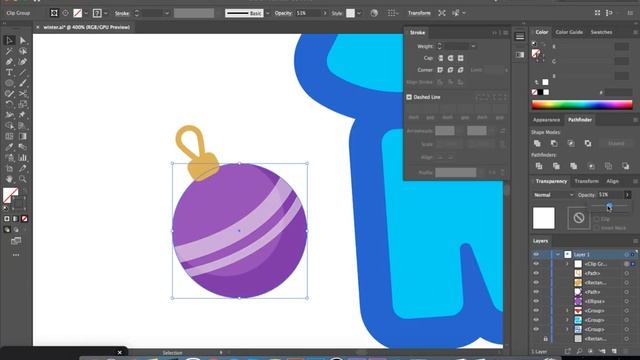
Task: Select the Paintbrush tool
Action: pos(23,83)
